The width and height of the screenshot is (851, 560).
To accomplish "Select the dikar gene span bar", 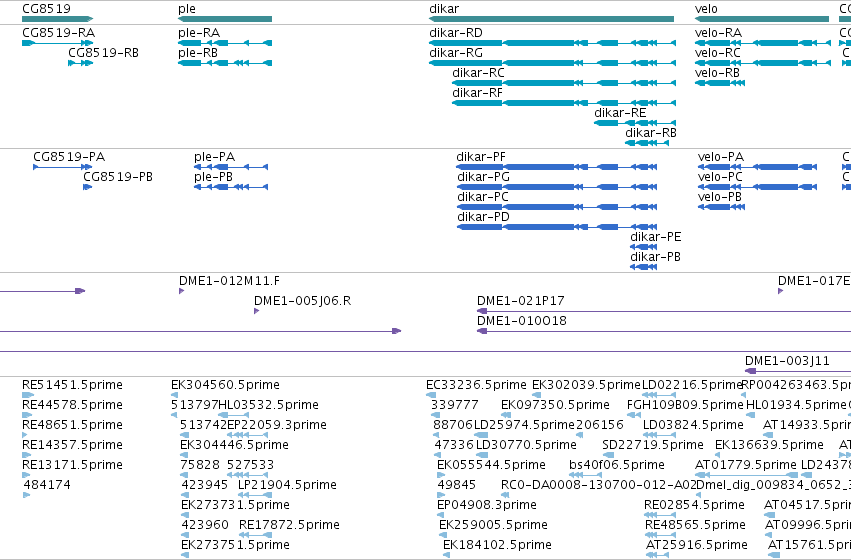I will click(x=551, y=19).
